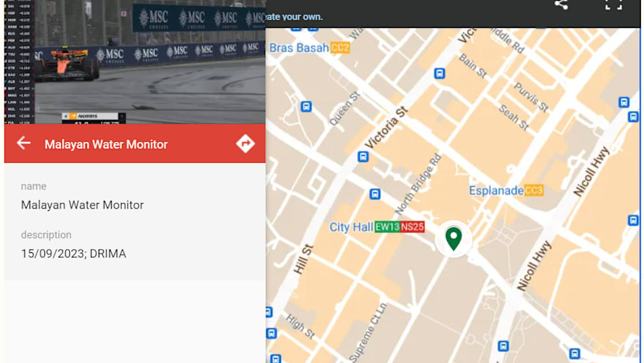The height and width of the screenshot is (363, 644).
Task: Click the description text 15/09/2023; DRIMA
Action: [x=73, y=254]
